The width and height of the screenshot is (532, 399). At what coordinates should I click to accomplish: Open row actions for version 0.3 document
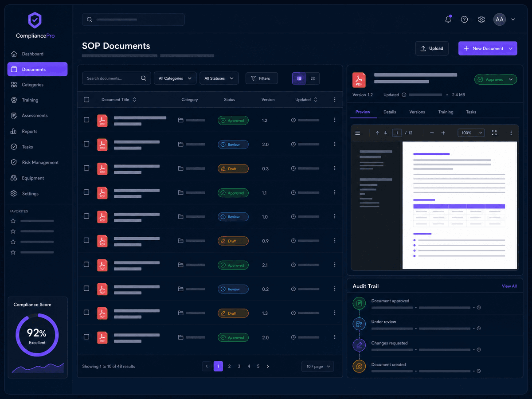(335, 168)
